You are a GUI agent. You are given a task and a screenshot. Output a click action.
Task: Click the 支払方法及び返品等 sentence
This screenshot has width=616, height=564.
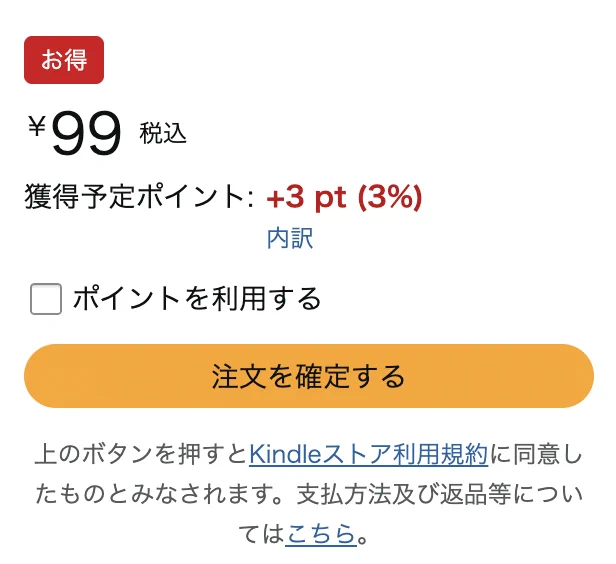click(x=404, y=494)
